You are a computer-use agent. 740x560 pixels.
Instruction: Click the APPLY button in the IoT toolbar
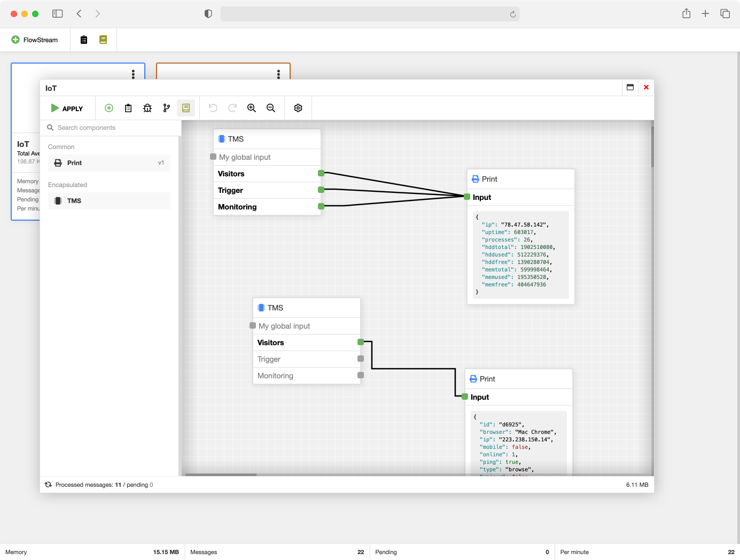[x=67, y=108]
